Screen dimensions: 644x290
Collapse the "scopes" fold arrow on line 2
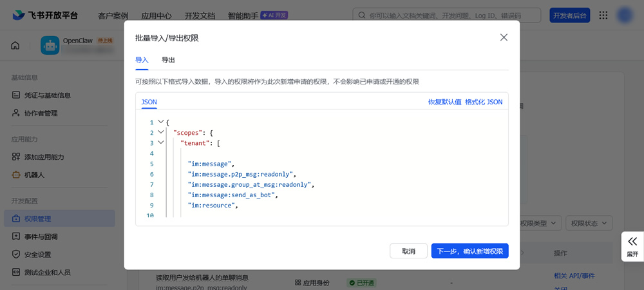(x=161, y=132)
